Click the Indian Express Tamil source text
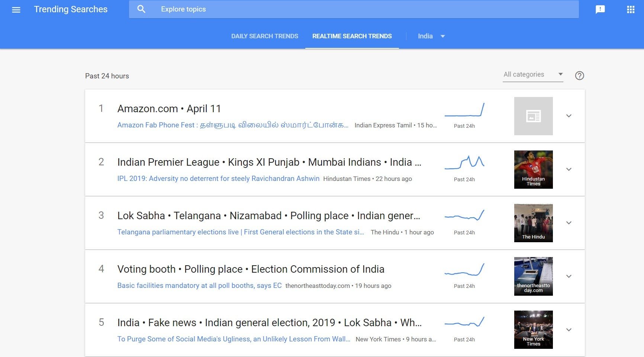Image resolution: width=644 pixels, height=357 pixels. (x=383, y=125)
